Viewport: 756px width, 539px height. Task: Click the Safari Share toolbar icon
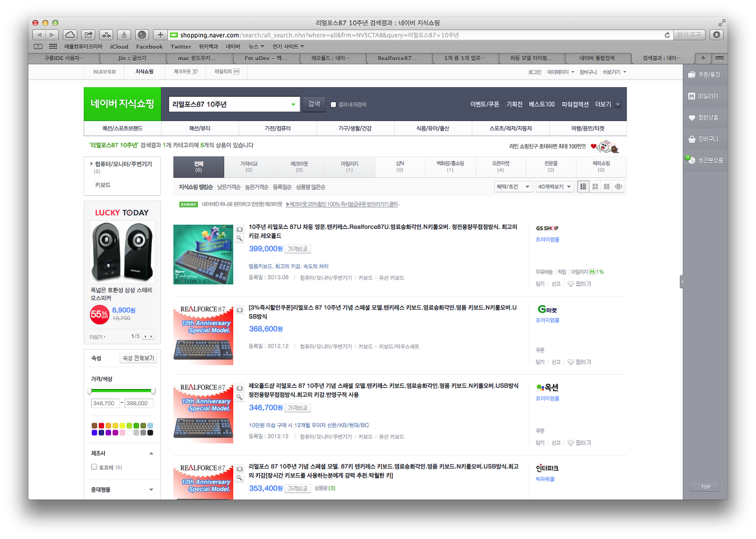pyautogui.click(x=89, y=35)
